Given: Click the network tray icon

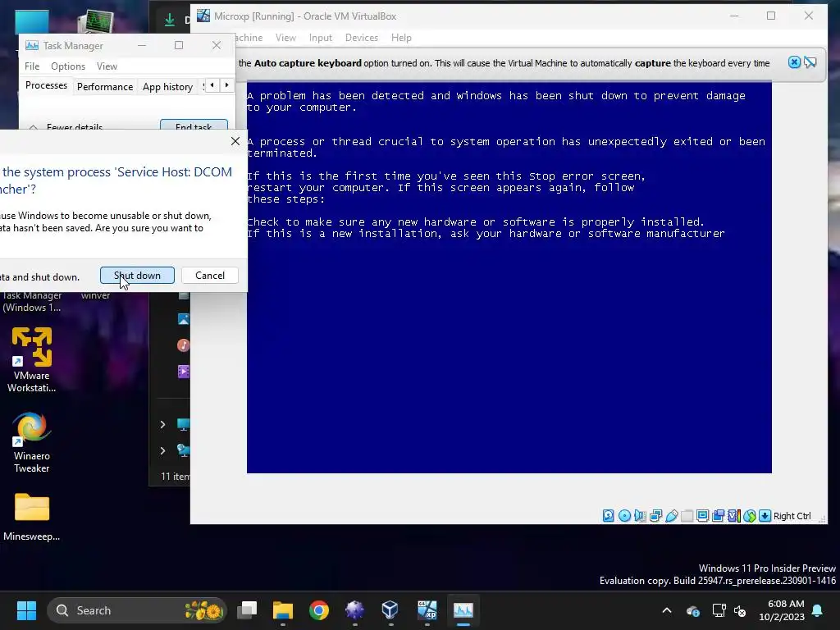Looking at the screenshot, I should [719, 610].
